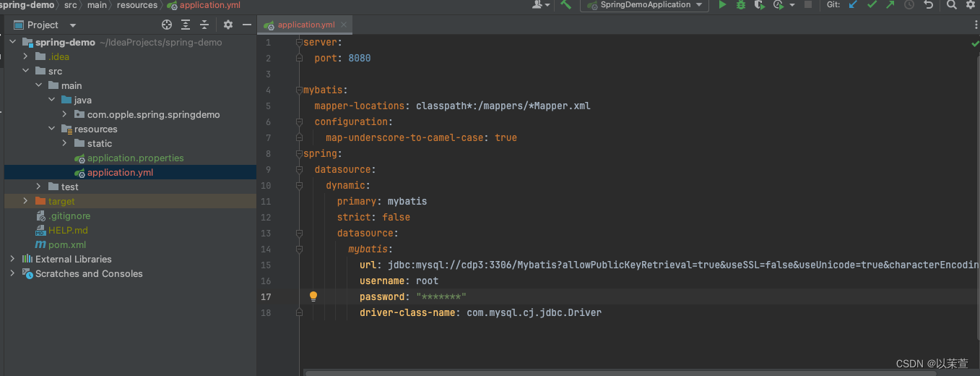Image resolution: width=980 pixels, height=376 pixels.
Task: Click the Stop square button
Action: pyautogui.click(x=808, y=5)
